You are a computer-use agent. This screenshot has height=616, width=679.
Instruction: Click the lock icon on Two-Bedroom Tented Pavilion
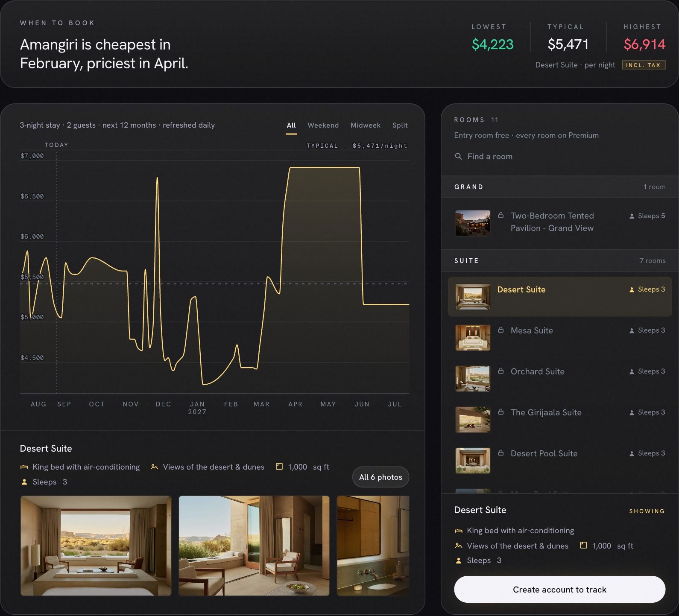[x=501, y=215]
